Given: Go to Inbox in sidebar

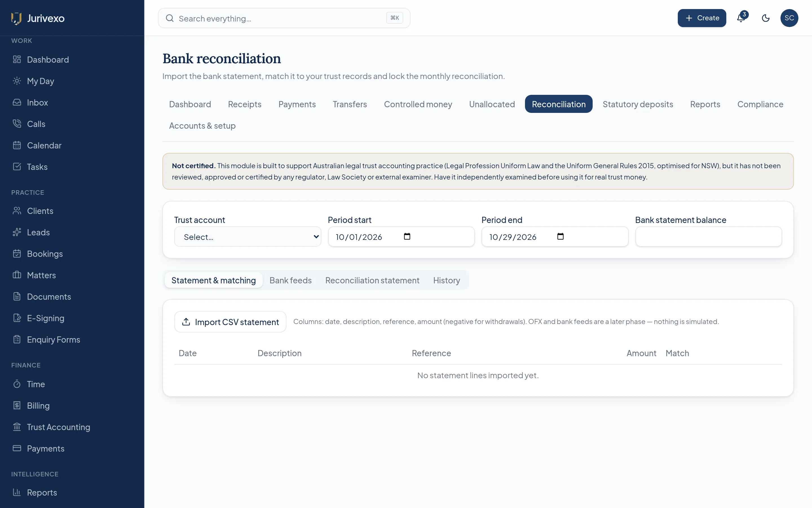Looking at the screenshot, I should [x=72, y=102].
